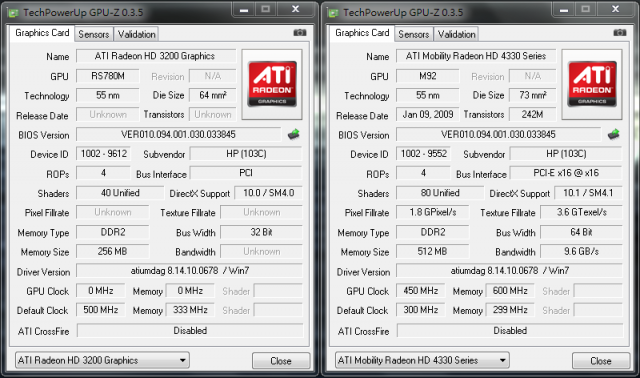Click the Bandwidth value 9.6 GB/s
Screen dimensions: 640x378
[x=582, y=251]
